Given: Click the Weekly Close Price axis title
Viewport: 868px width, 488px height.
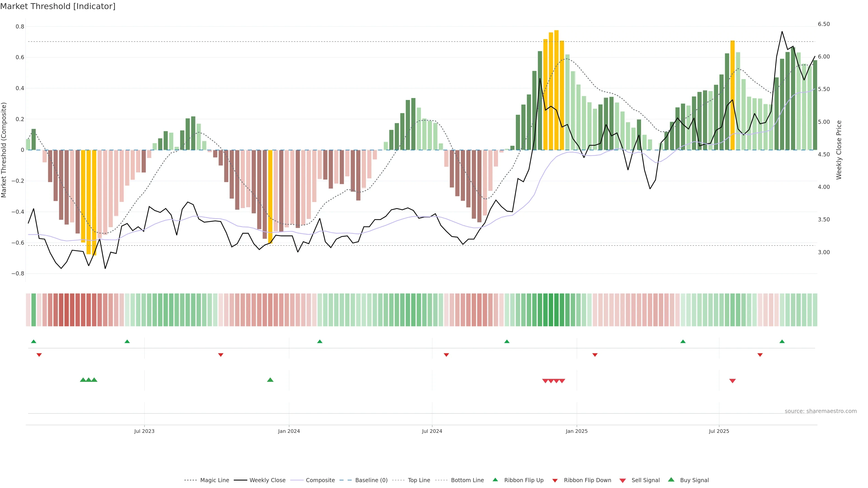Looking at the screenshot, I should click(839, 150).
